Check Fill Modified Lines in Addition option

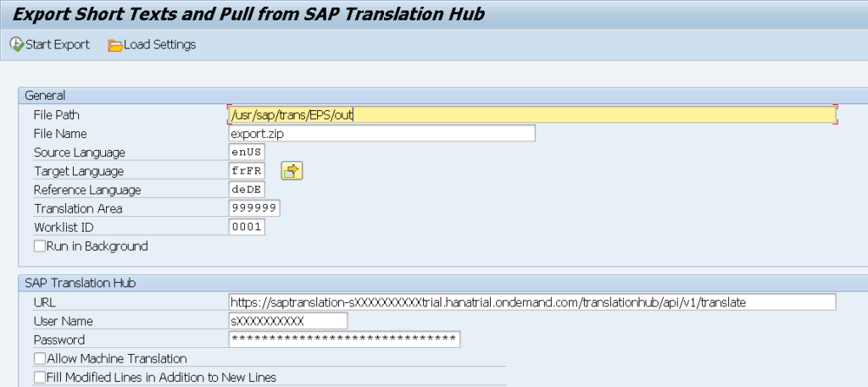pos(40,378)
